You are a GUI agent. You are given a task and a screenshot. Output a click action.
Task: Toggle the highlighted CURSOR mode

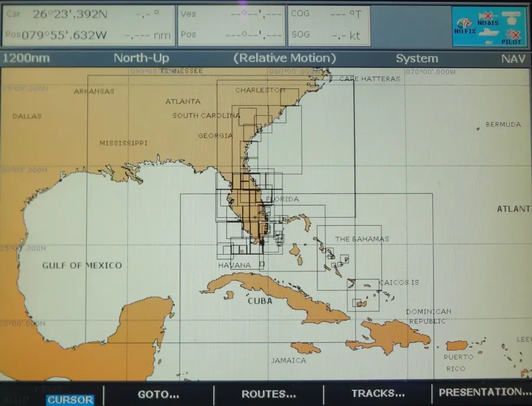(x=70, y=399)
